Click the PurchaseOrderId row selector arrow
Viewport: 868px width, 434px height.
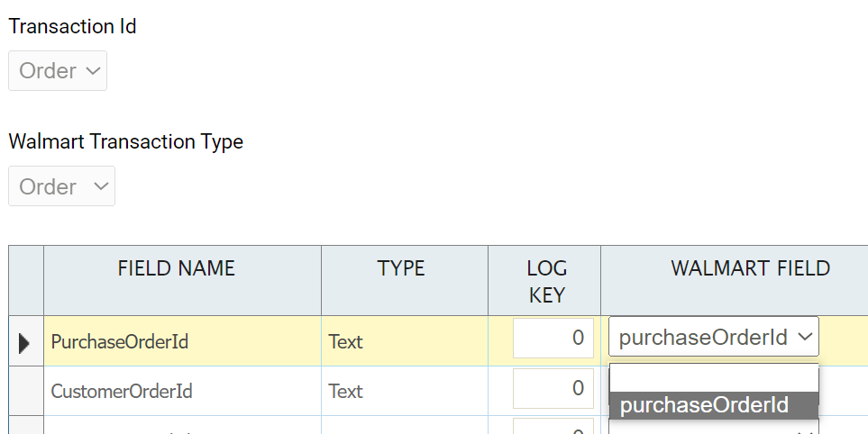coord(24,343)
